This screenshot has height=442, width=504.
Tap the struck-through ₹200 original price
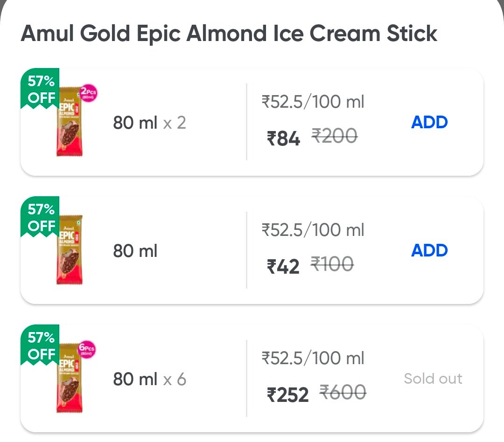[334, 136]
